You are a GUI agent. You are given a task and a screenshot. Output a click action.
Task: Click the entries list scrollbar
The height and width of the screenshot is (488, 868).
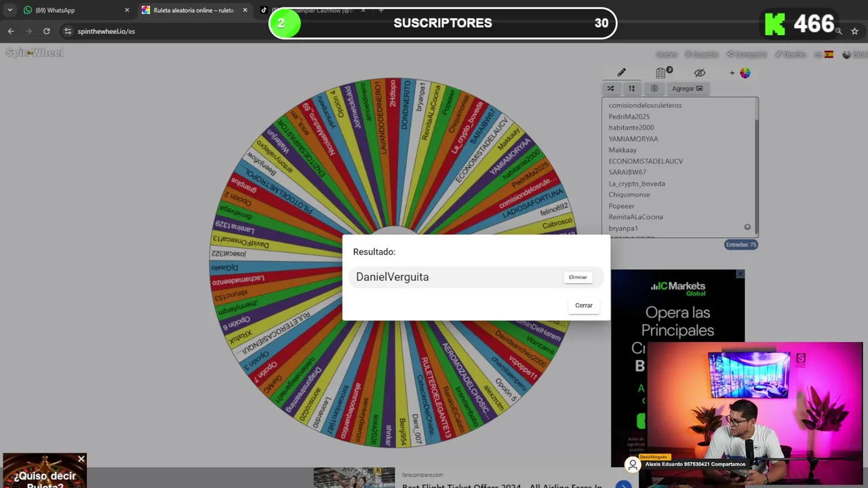click(x=755, y=167)
